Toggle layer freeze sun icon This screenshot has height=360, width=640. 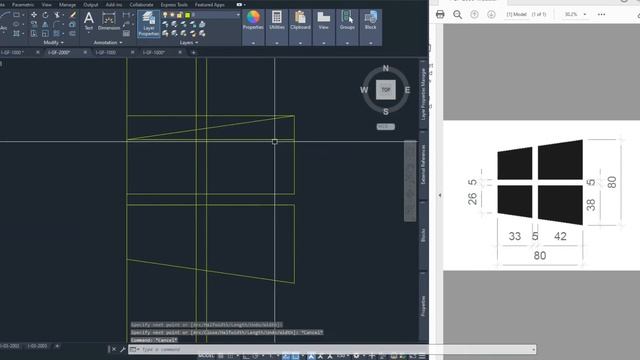pyautogui.click(x=172, y=15)
